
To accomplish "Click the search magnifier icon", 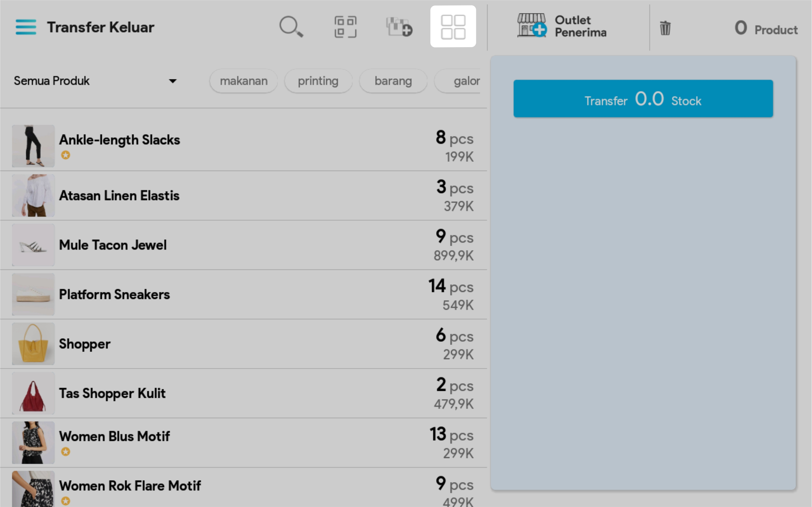I will [x=291, y=26].
